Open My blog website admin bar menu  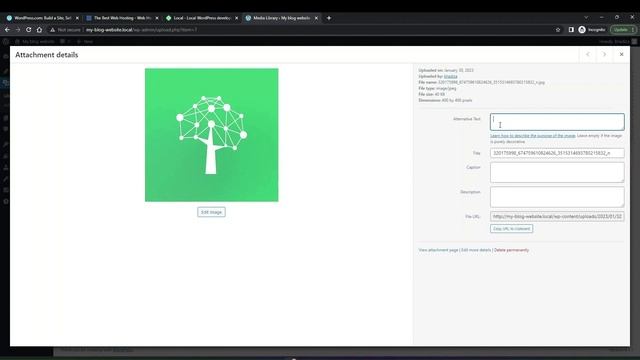(35, 41)
